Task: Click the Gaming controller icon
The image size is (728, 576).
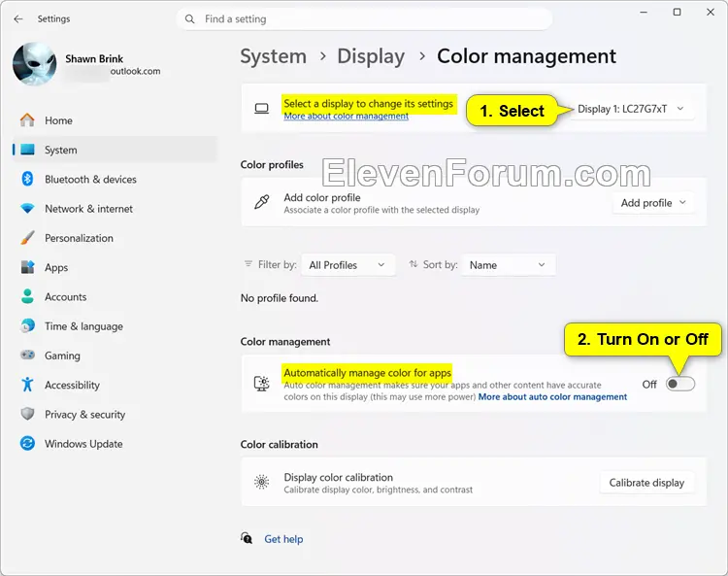Action: [x=27, y=355]
